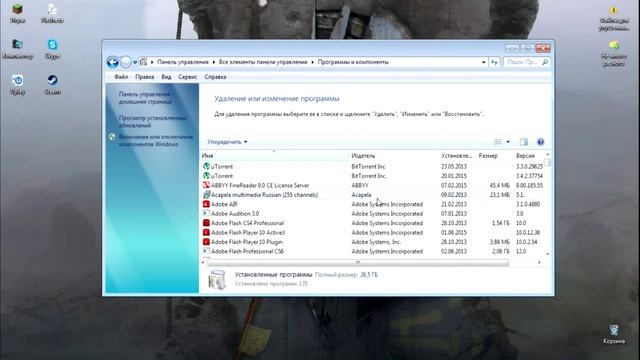Open the Uplay desktop shortcut

tap(17, 80)
